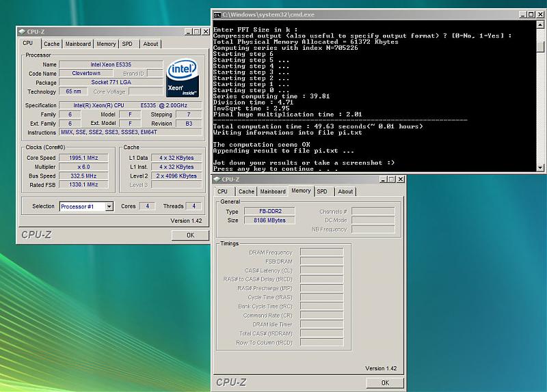The width and height of the screenshot is (547, 392).
Task: Click the Package value 'Socket 771 LGA'
Action: (111, 82)
